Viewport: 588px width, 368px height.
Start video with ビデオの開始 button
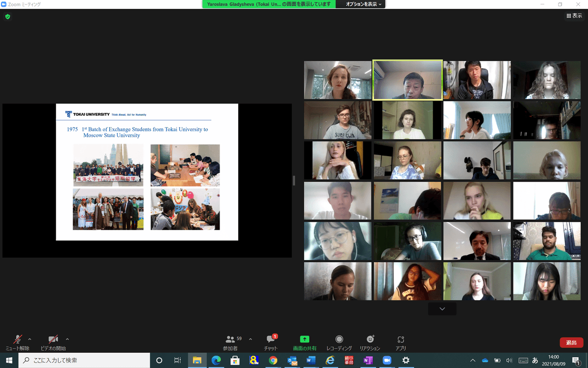click(x=53, y=340)
